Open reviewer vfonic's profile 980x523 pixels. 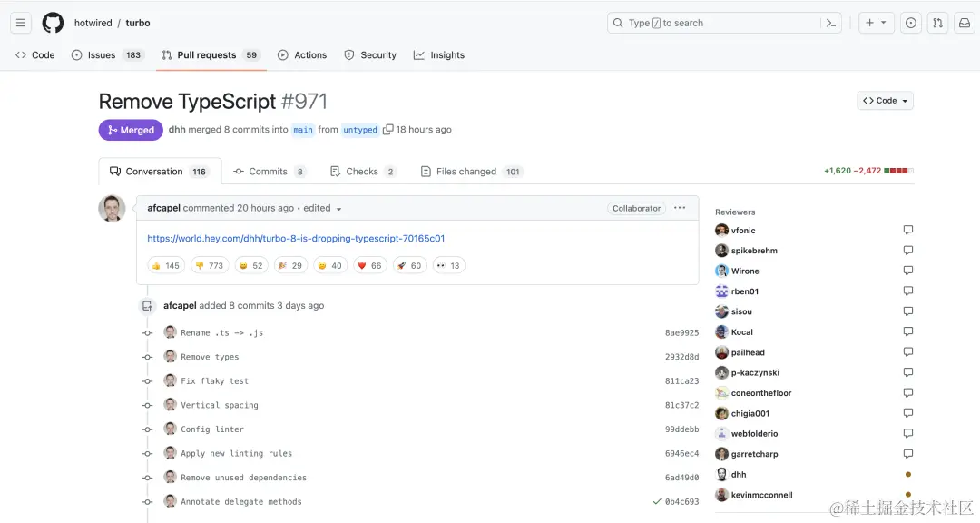tap(743, 231)
